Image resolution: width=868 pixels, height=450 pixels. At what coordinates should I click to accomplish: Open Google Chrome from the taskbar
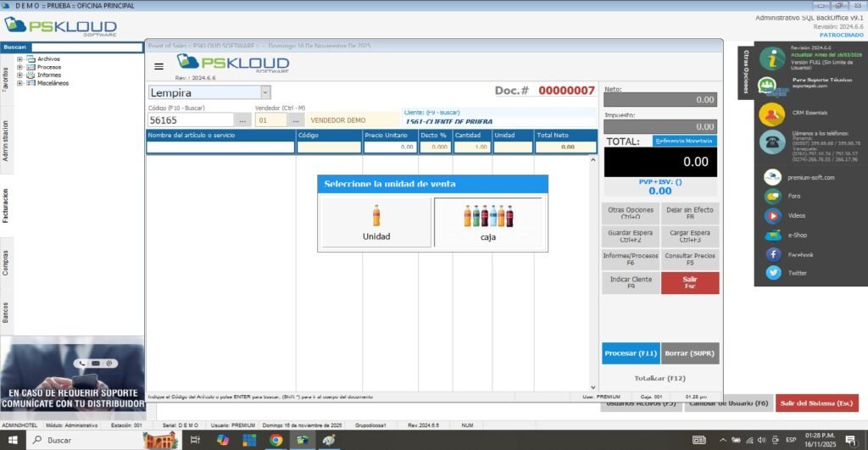click(275, 440)
